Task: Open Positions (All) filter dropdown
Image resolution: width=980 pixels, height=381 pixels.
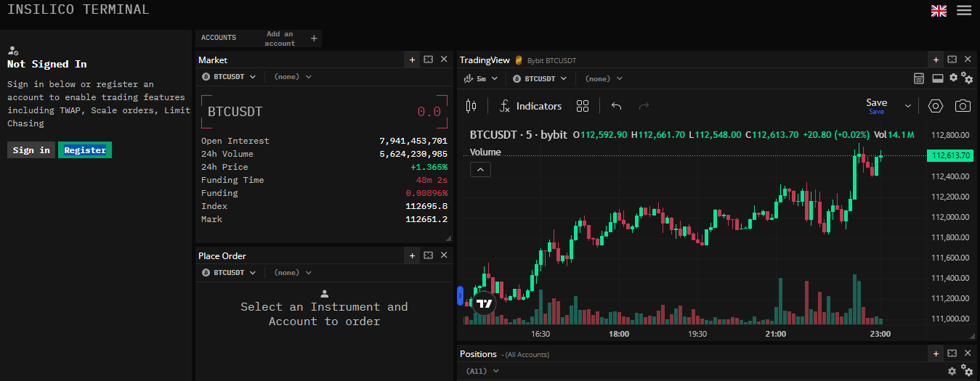Action: point(483,371)
